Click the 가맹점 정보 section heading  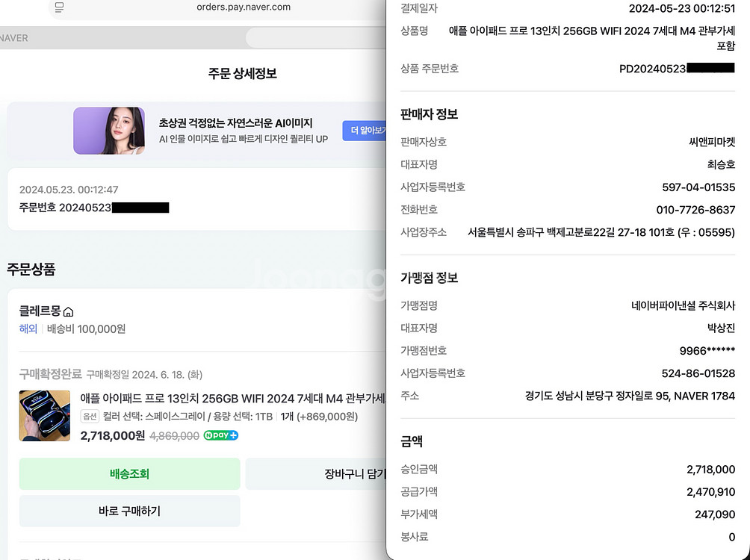pos(429,278)
